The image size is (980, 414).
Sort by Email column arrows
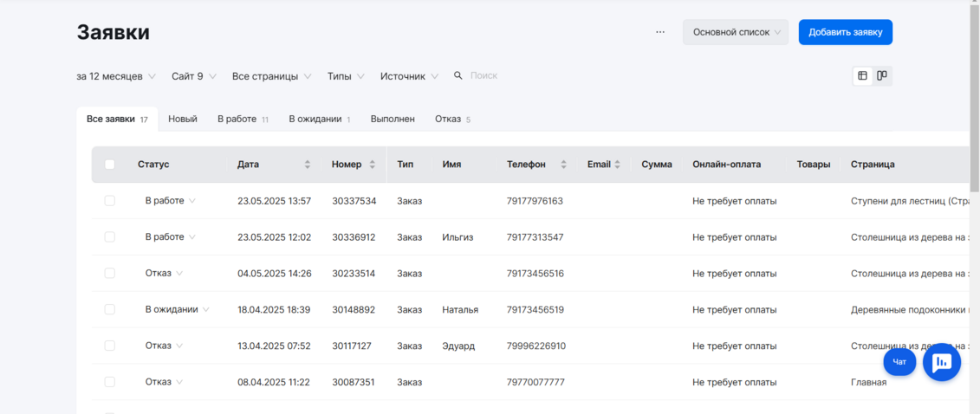618,165
